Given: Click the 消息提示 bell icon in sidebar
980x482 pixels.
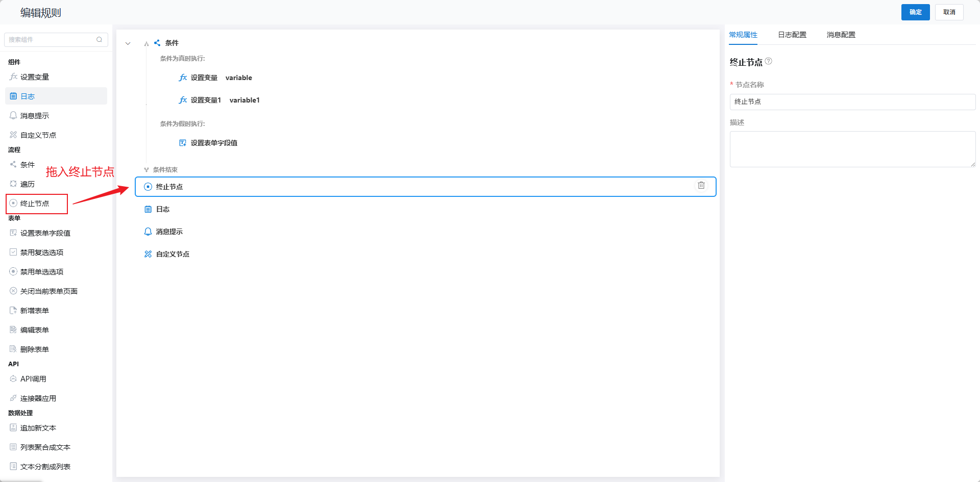Looking at the screenshot, I should coord(13,116).
